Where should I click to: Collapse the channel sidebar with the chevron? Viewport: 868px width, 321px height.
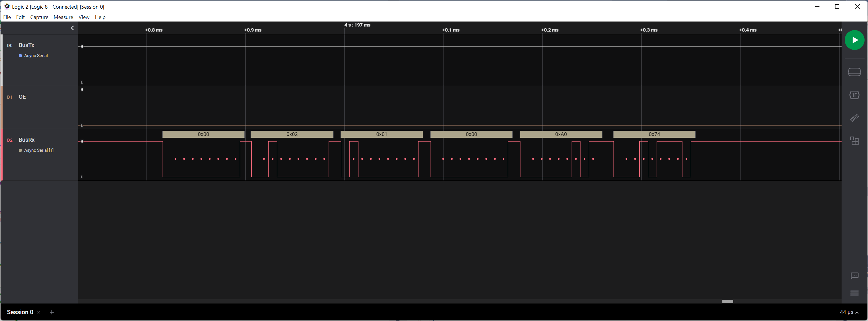(x=72, y=28)
